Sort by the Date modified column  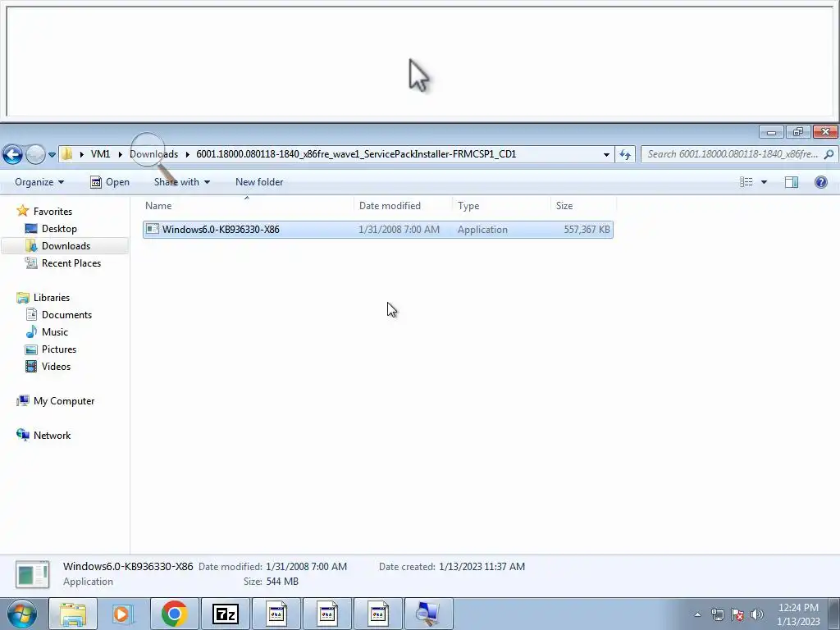390,206
